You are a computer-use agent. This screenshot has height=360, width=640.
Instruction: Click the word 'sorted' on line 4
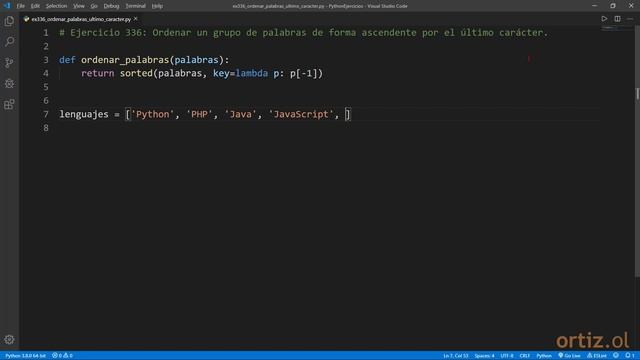coord(136,73)
